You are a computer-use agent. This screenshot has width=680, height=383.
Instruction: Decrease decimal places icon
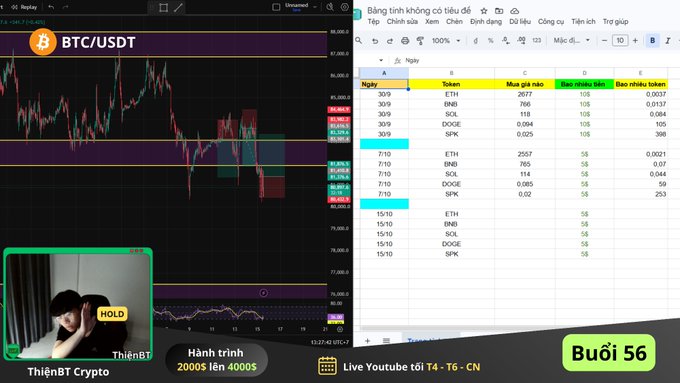tap(506, 41)
